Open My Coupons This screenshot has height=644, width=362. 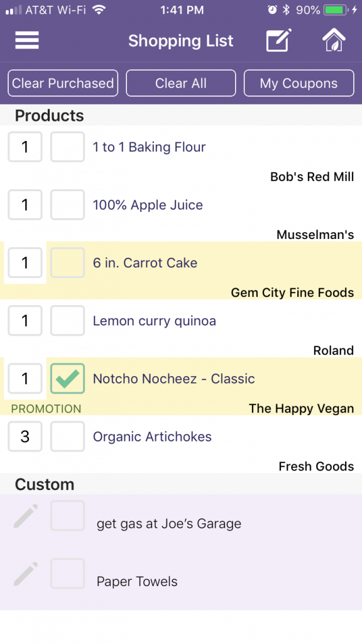pos(299,83)
